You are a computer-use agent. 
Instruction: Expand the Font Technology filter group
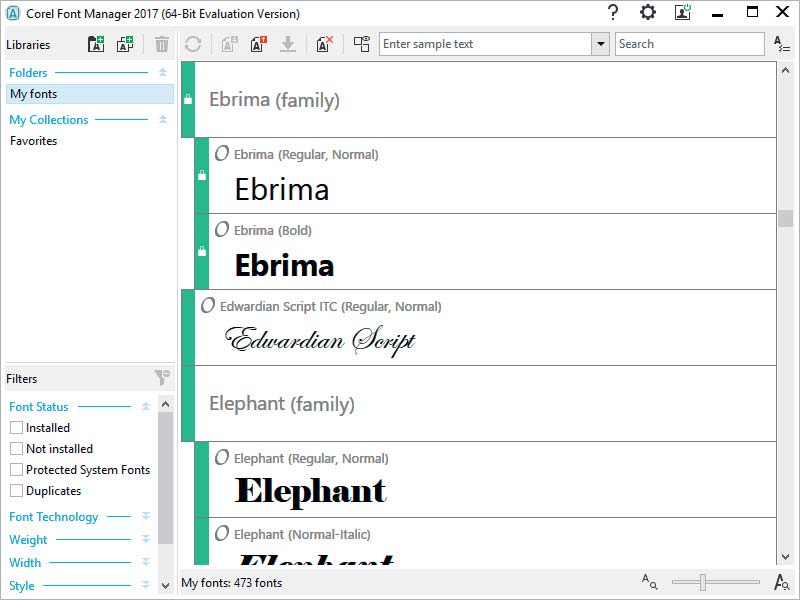(x=146, y=516)
